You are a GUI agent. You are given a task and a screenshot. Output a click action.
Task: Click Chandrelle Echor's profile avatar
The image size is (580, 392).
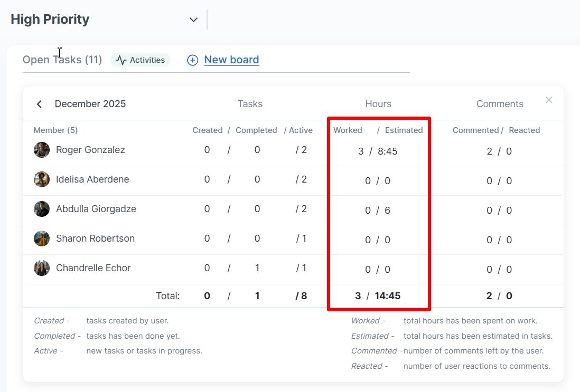pos(42,268)
